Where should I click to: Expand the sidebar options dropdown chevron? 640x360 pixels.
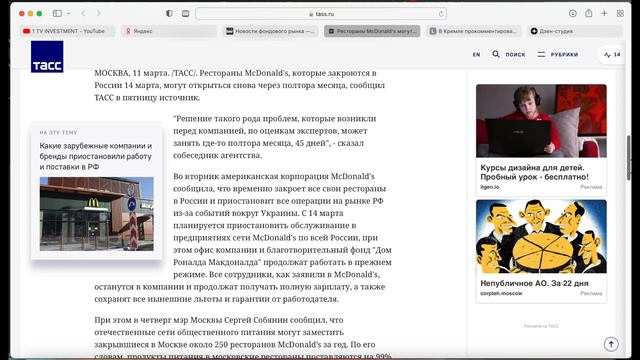click(69, 13)
